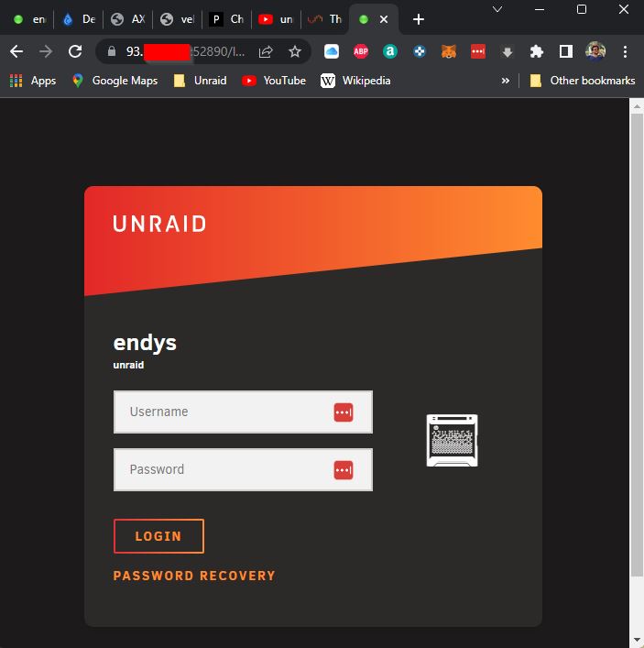The image size is (644, 648).
Task: Open the gray download arrow extension
Action: pyautogui.click(x=508, y=52)
